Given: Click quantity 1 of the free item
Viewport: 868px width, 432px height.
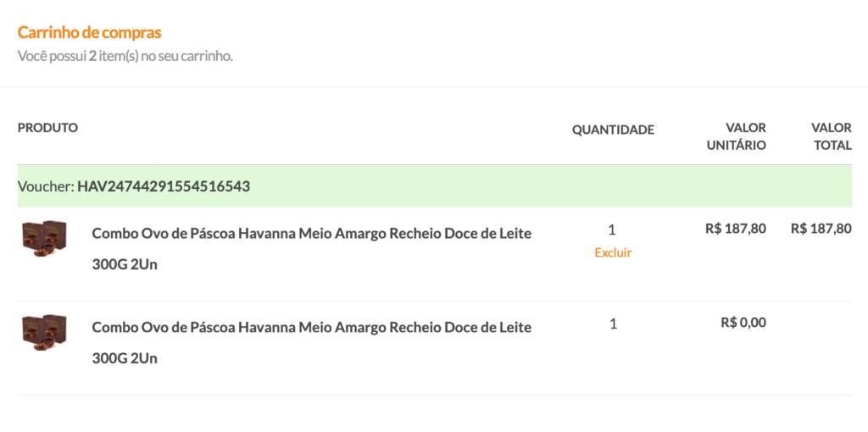Looking at the screenshot, I should click(x=613, y=324).
